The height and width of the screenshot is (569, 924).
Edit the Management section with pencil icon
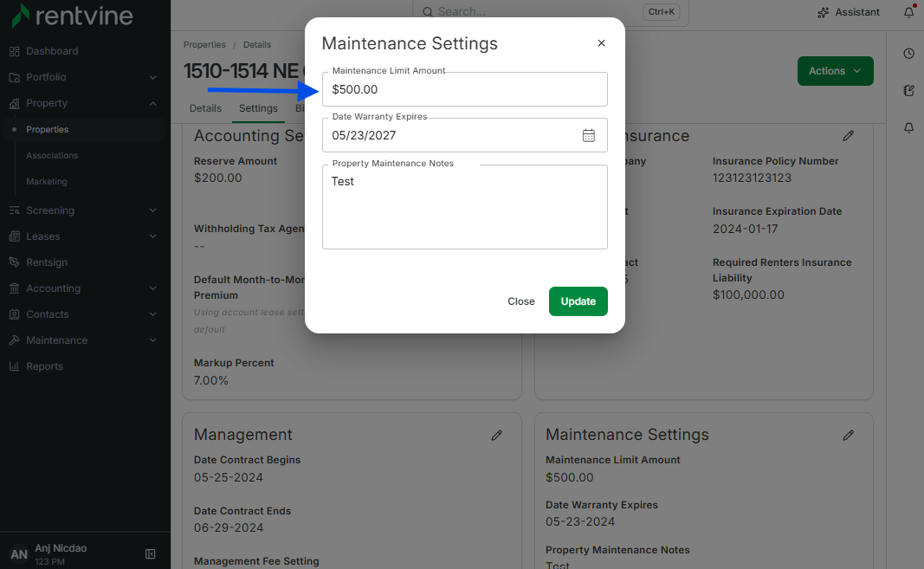[x=497, y=435]
